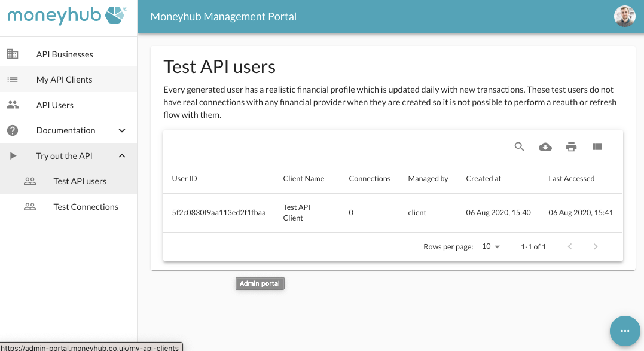The height and width of the screenshot is (351, 644).
Task: Click the API Businesses building icon
Action: coord(13,54)
